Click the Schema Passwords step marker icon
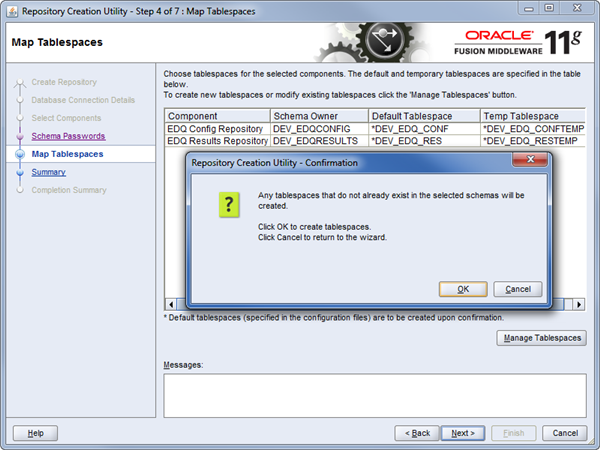Screen dimensions: 600x450 pos(20,136)
